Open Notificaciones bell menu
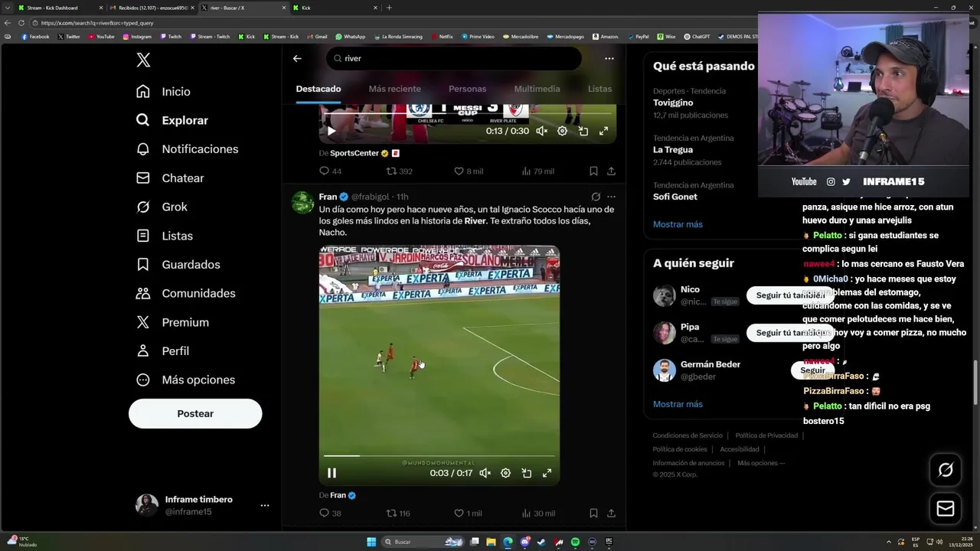 click(187, 149)
